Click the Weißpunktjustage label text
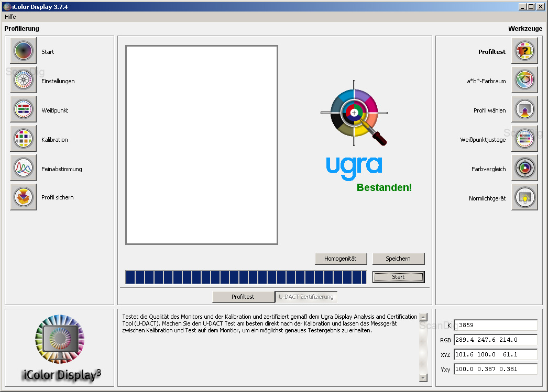Screen dimensions: 548x392 pyautogui.click(x=483, y=140)
